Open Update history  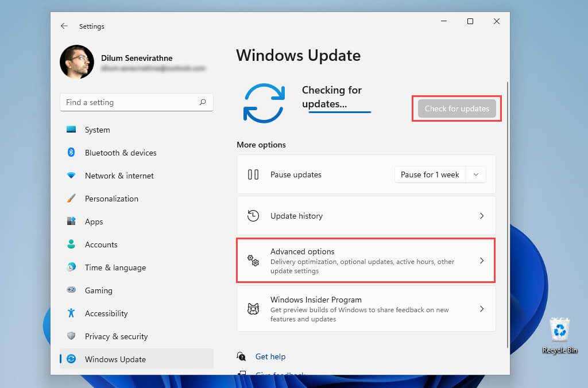[x=366, y=216]
